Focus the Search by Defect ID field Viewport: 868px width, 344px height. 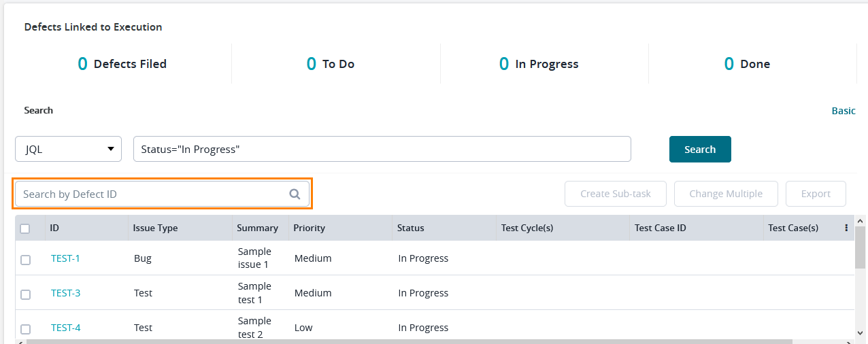[153, 194]
